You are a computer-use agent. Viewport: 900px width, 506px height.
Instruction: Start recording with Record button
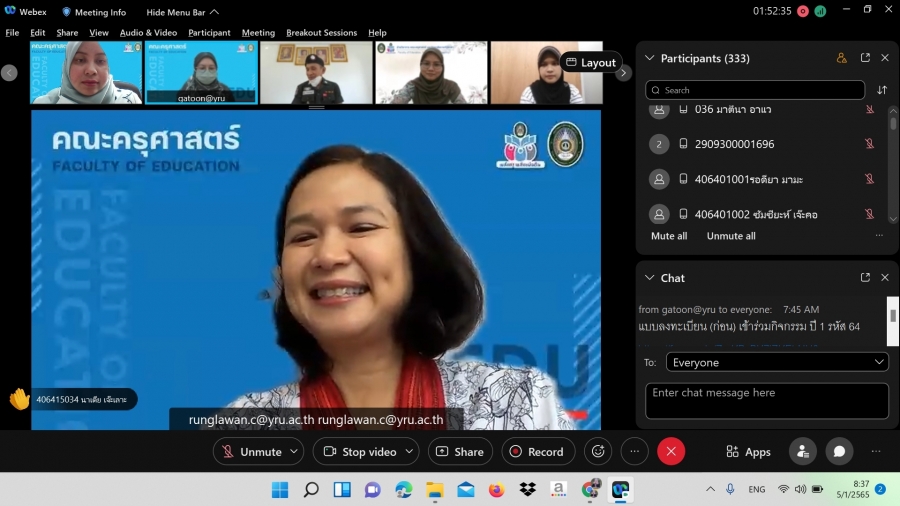click(x=537, y=452)
